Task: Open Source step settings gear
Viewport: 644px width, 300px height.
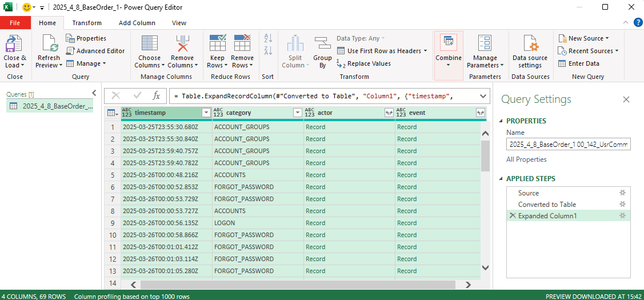Action: pos(622,193)
